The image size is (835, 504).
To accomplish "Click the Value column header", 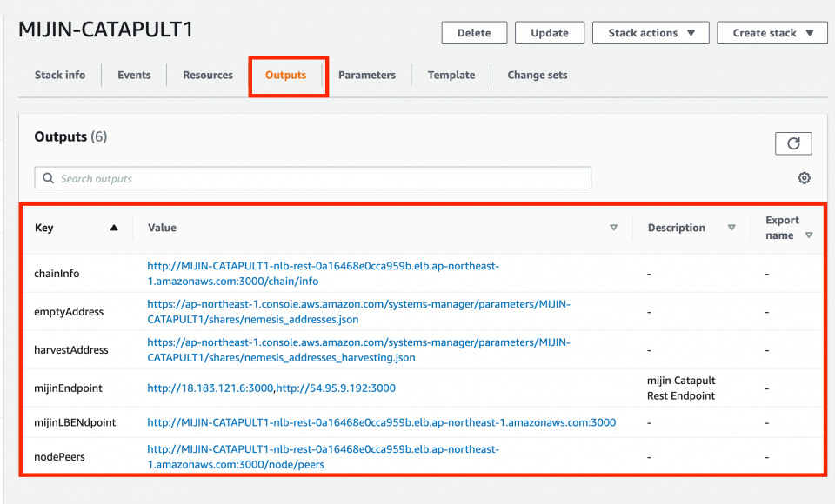I will click(x=162, y=228).
